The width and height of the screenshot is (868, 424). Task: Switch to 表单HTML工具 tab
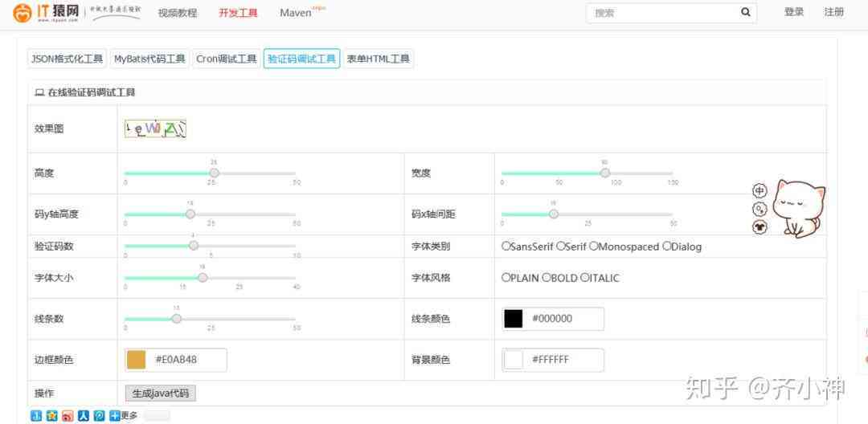(379, 59)
